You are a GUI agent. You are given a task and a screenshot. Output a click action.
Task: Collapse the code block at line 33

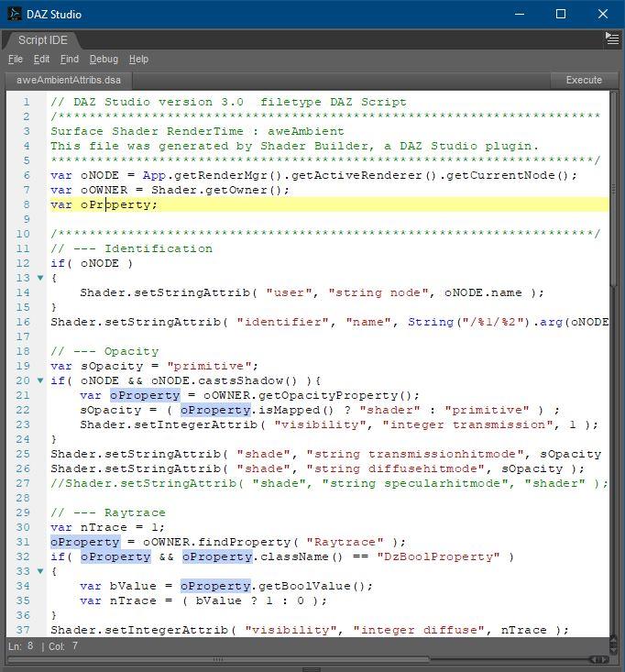40,571
